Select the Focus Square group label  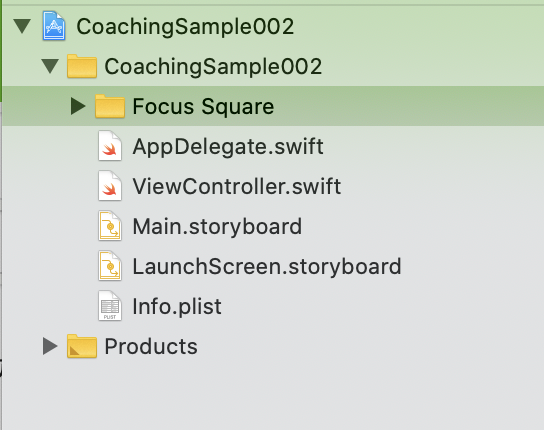coord(203,107)
